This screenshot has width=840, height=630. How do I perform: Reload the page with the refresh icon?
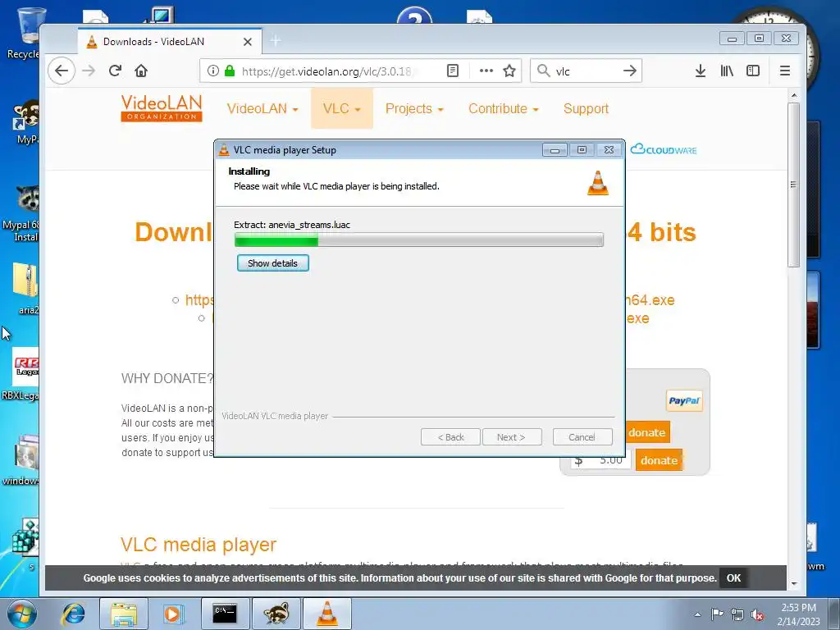[x=115, y=71]
